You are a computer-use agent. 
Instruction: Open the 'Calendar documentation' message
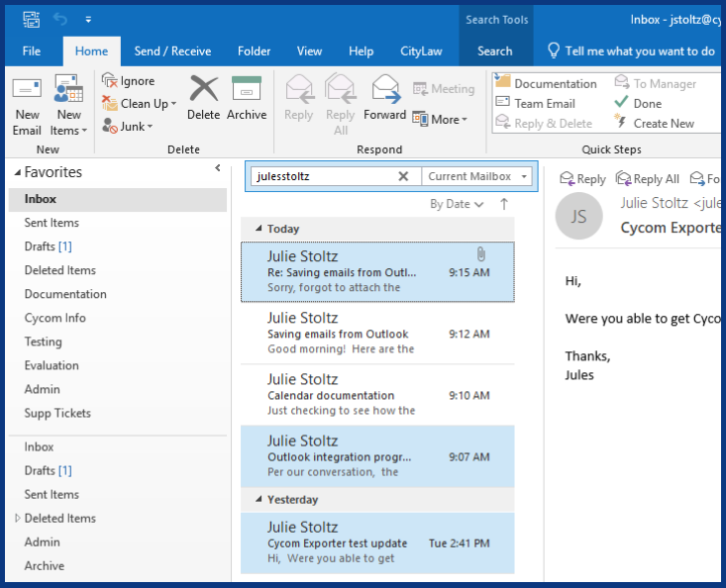point(377,395)
